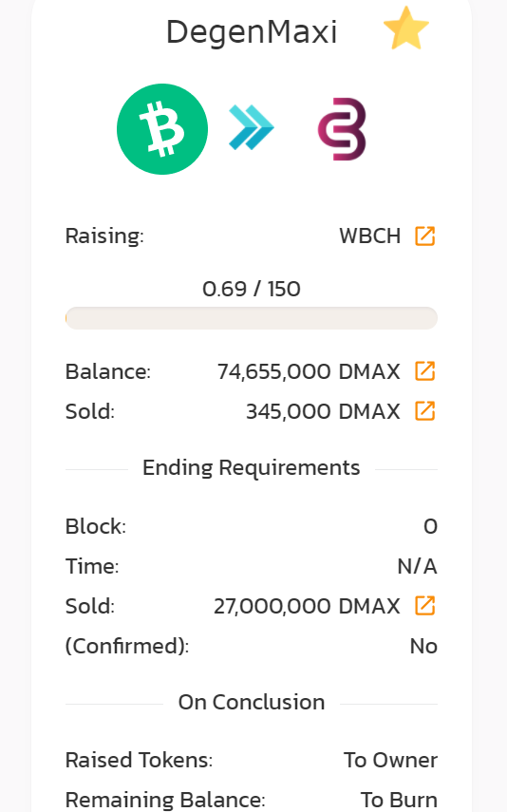
Task: Click the 345,000 DMAX sold value
Action: (x=323, y=411)
